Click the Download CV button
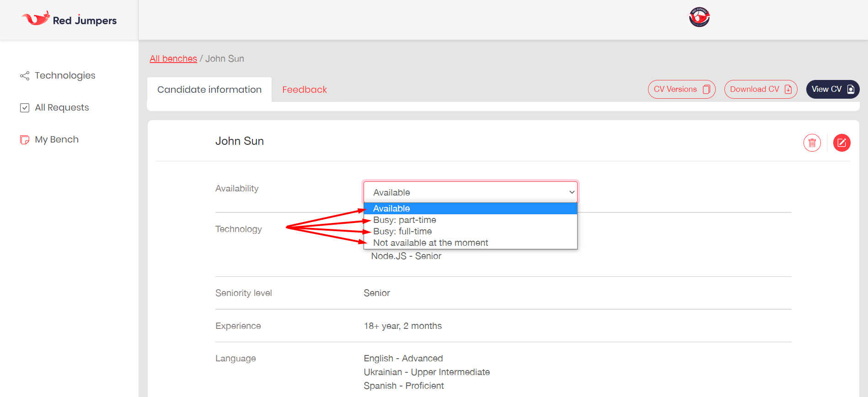Image resolution: width=868 pixels, height=397 pixels. click(761, 89)
